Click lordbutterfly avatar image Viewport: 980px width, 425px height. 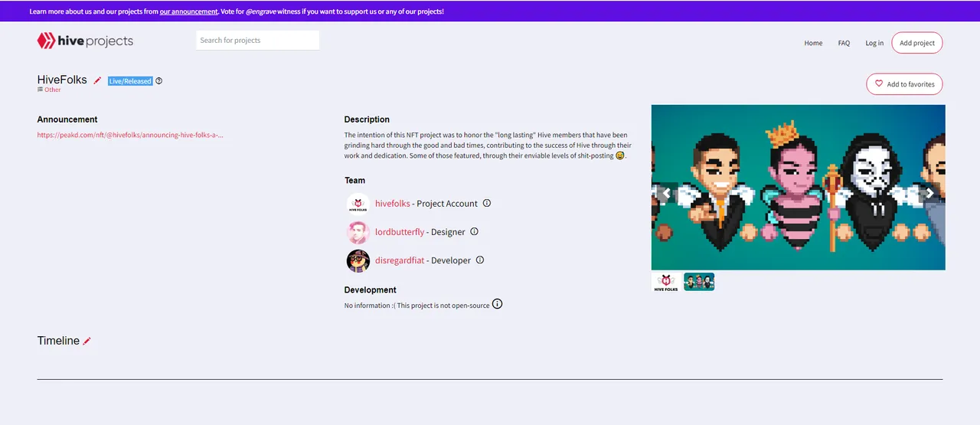click(x=358, y=232)
